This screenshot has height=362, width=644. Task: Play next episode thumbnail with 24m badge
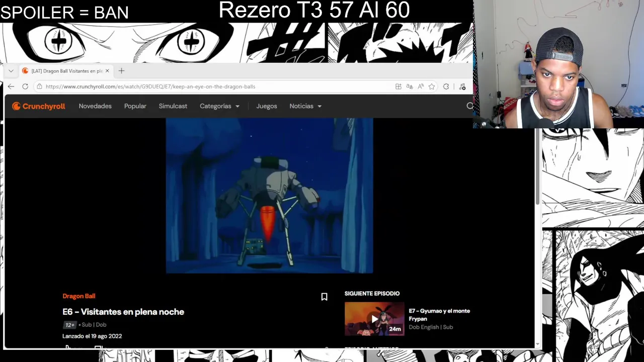pos(374,319)
